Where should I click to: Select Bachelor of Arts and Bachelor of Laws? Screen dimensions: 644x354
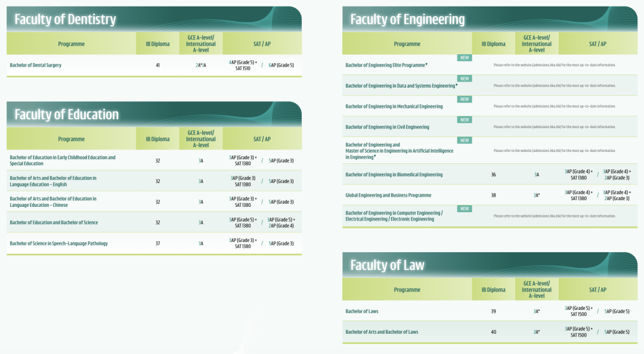382,332
